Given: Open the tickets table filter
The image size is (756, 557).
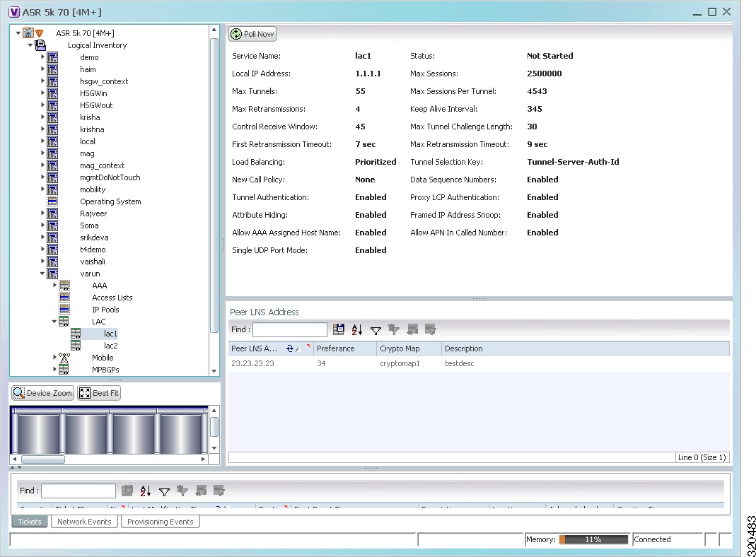Looking at the screenshot, I should point(164,491).
